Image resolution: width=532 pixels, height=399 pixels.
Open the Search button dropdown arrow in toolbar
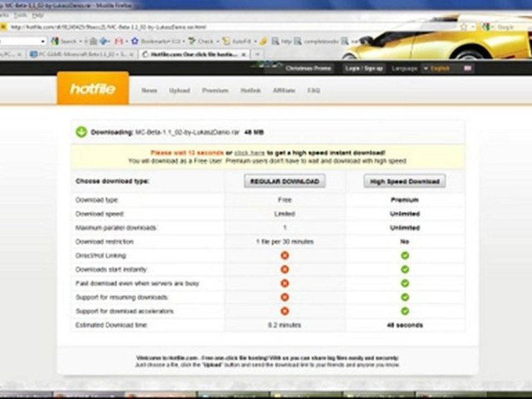point(80,42)
